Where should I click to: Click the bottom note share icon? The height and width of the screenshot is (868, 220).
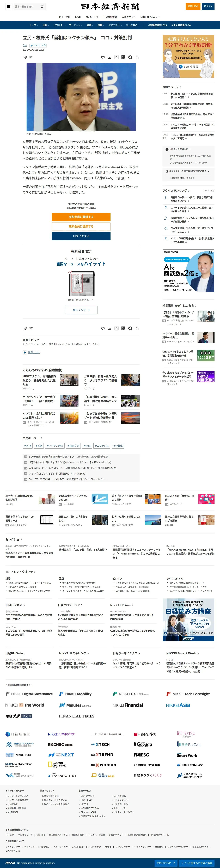(116, 328)
